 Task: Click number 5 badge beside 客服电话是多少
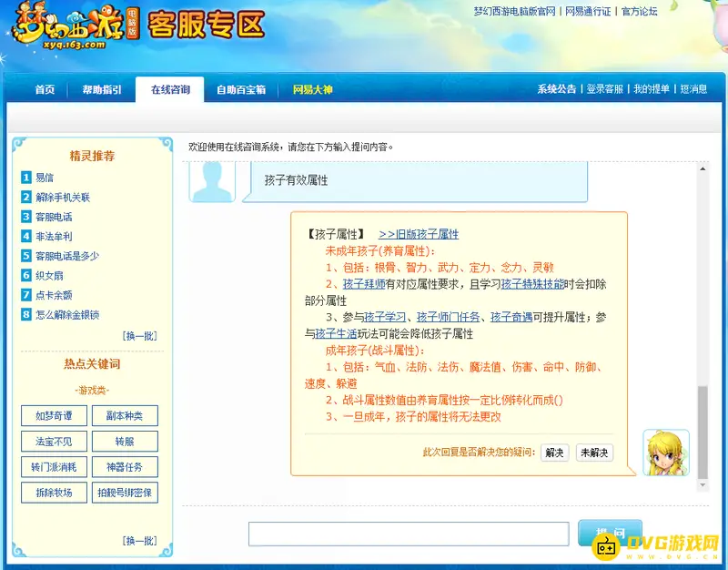(26, 256)
